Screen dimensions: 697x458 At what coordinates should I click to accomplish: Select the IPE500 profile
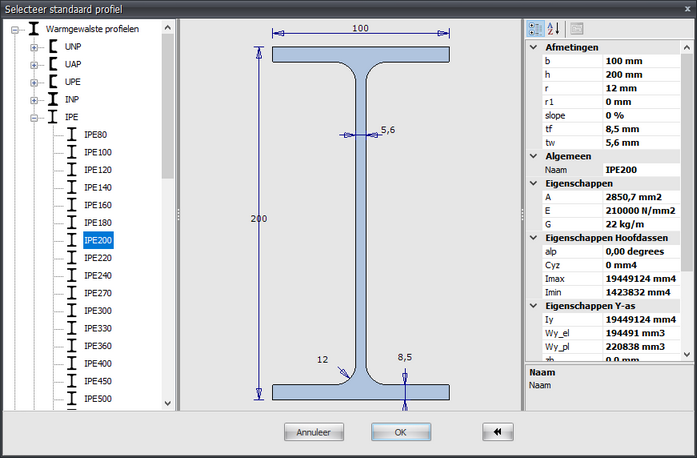(98, 399)
